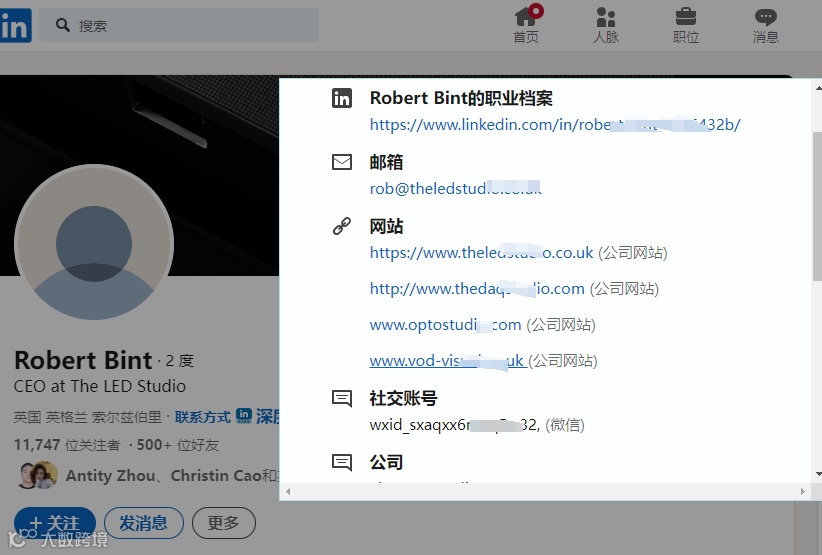The height and width of the screenshot is (555, 822).
Task: Open the 职位 jobs tab
Action: [686, 25]
